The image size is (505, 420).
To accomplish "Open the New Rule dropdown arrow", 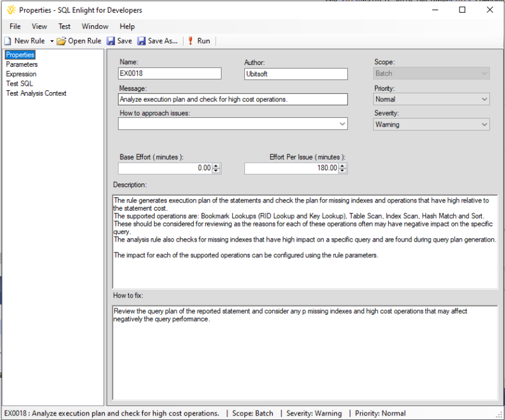I will click(x=52, y=41).
